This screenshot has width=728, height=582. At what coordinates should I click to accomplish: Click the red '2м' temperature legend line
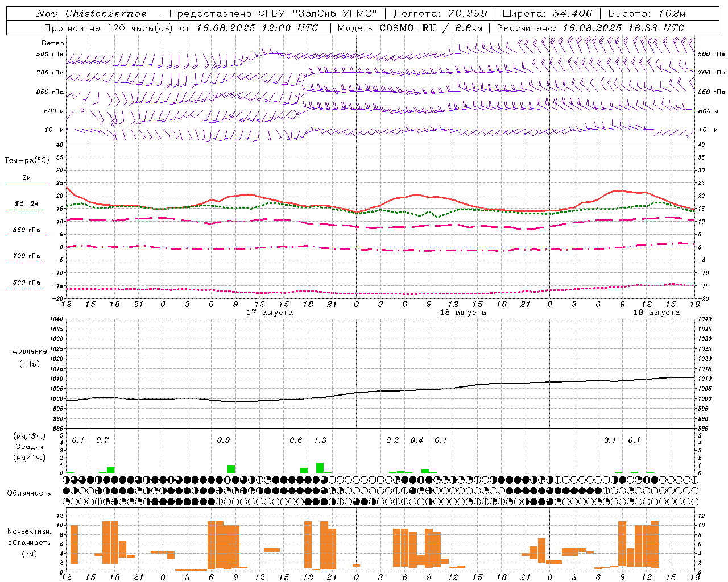26,184
